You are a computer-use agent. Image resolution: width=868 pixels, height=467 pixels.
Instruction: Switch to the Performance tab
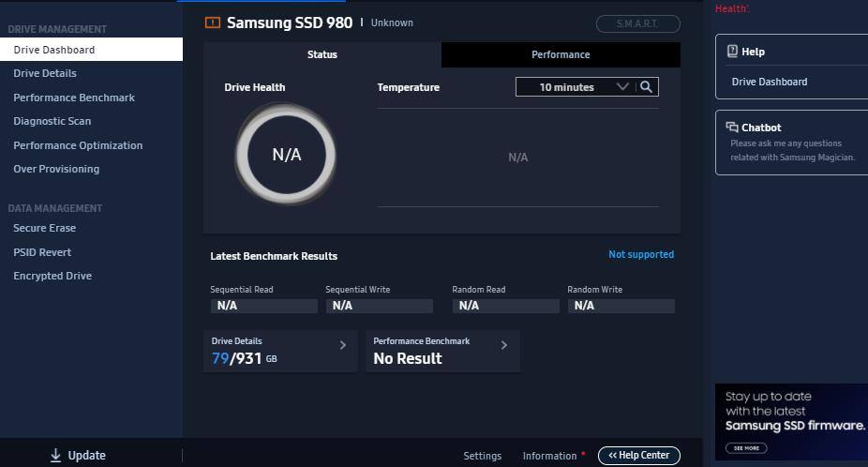click(x=561, y=54)
